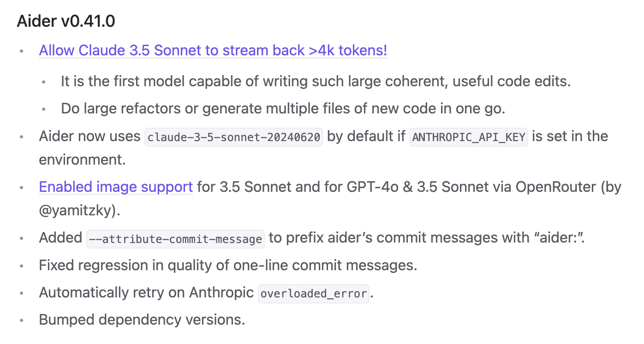Image resolution: width=644 pixels, height=344 pixels.
Task: Click the --attribute-commit-message code snippet
Action: [x=176, y=239]
